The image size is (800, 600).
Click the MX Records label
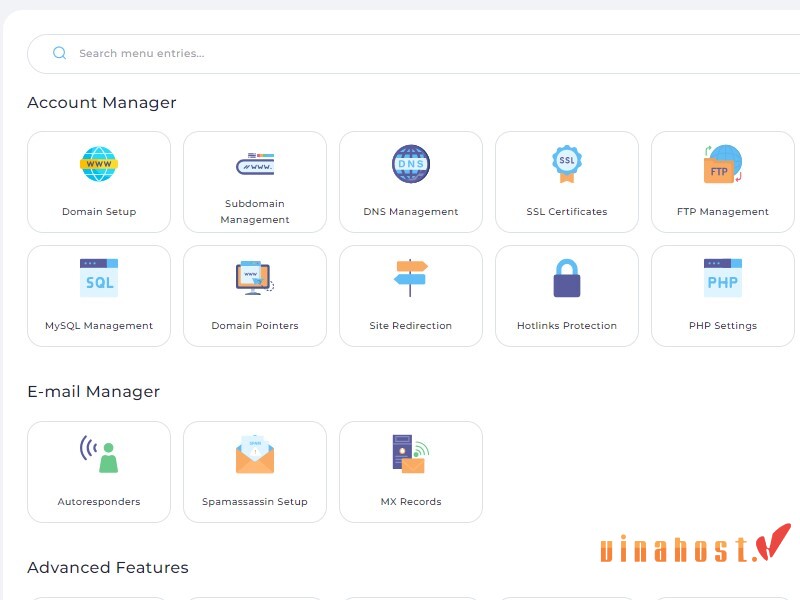[x=411, y=502]
